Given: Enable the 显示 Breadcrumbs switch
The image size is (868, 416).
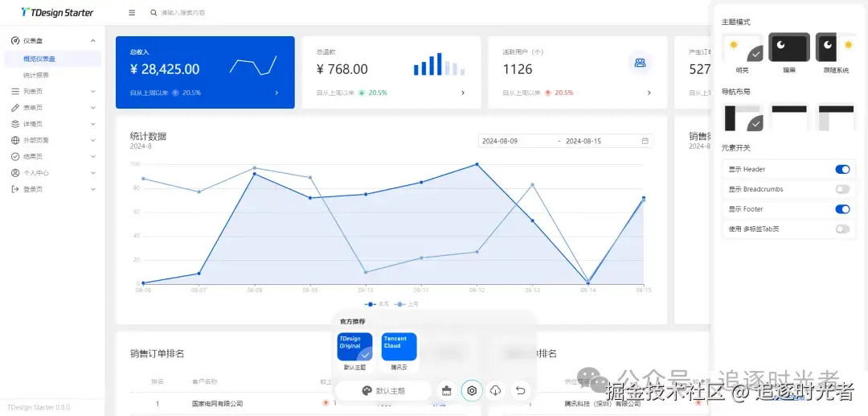Looking at the screenshot, I should click(842, 189).
